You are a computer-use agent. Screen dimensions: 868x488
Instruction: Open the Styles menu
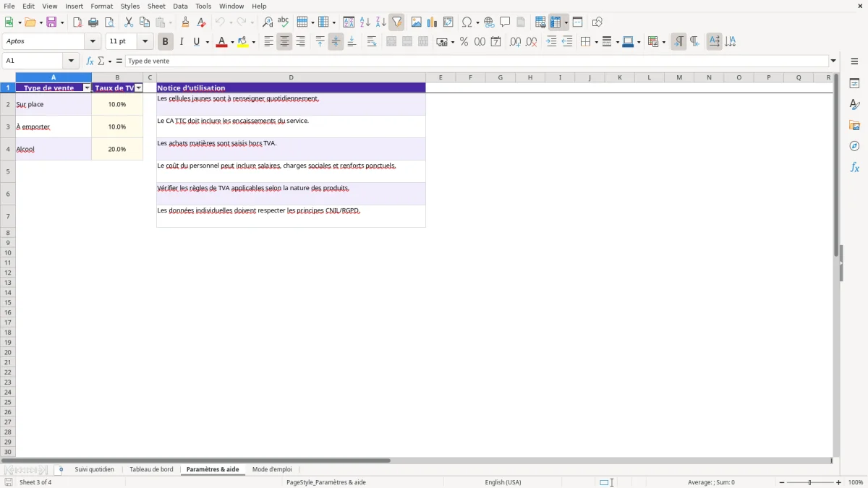[130, 6]
